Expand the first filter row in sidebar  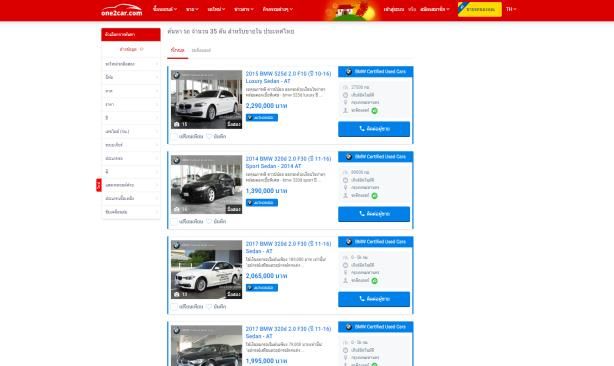tap(131, 63)
